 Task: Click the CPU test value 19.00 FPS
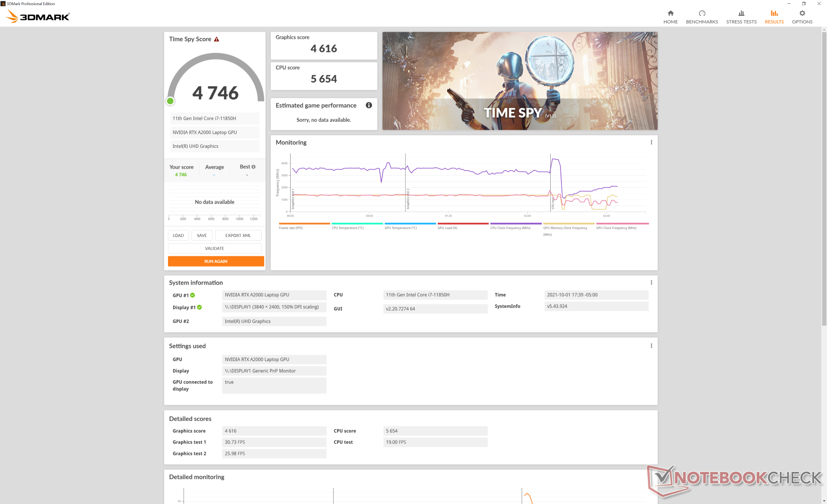[x=435, y=442]
